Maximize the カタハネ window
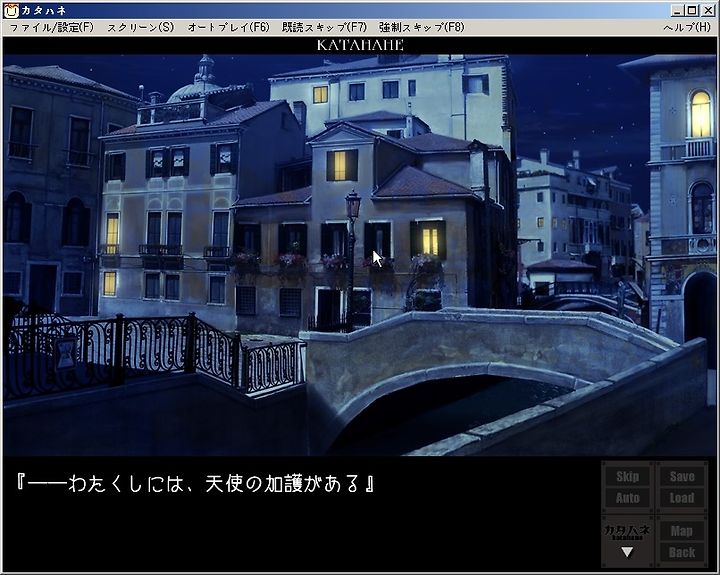This screenshot has width=720, height=575. click(x=692, y=10)
